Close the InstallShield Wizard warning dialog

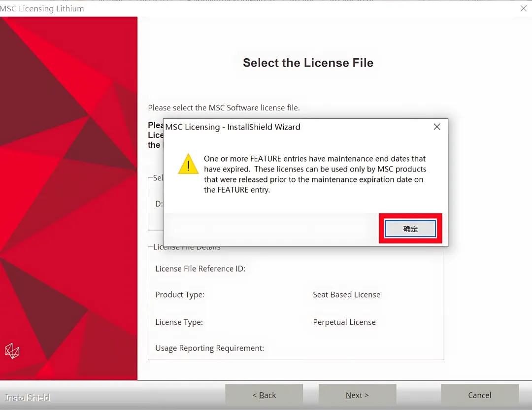437,127
